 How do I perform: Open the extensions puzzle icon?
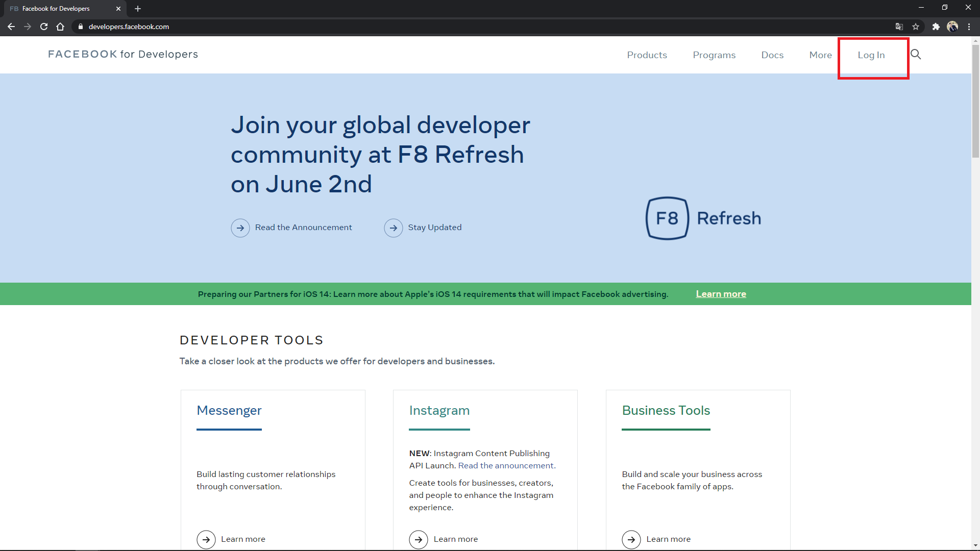(x=936, y=27)
